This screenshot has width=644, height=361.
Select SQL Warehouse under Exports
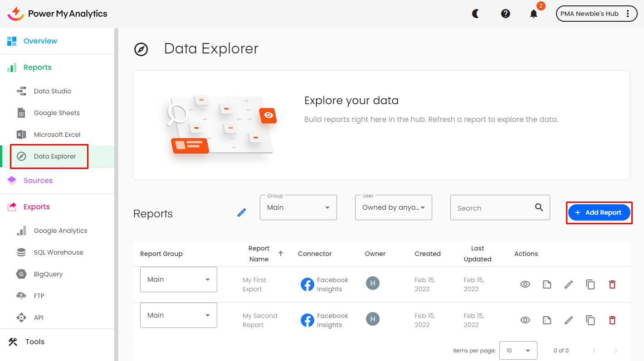[x=59, y=252]
